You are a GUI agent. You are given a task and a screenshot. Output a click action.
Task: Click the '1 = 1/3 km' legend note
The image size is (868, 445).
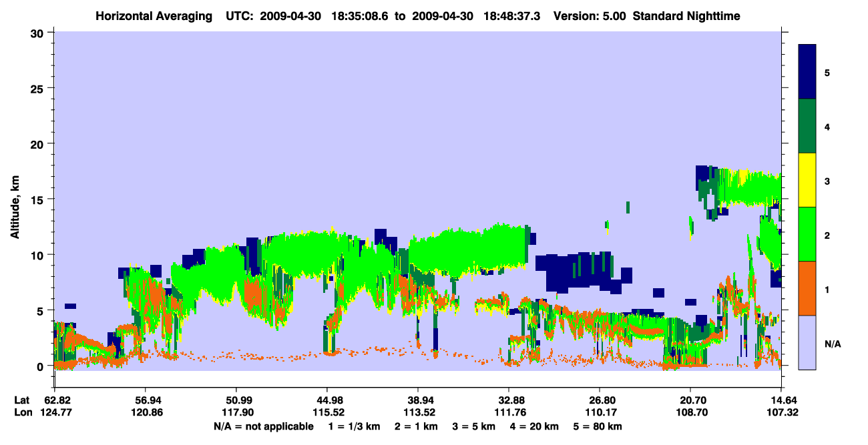353,426
